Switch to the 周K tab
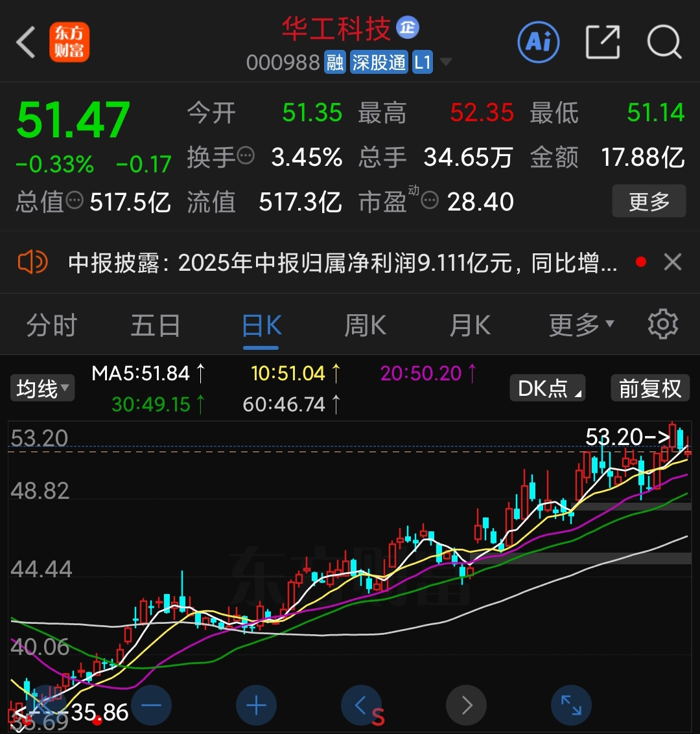Image resolution: width=700 pixels, height=734 pixels. coord(365,325)
